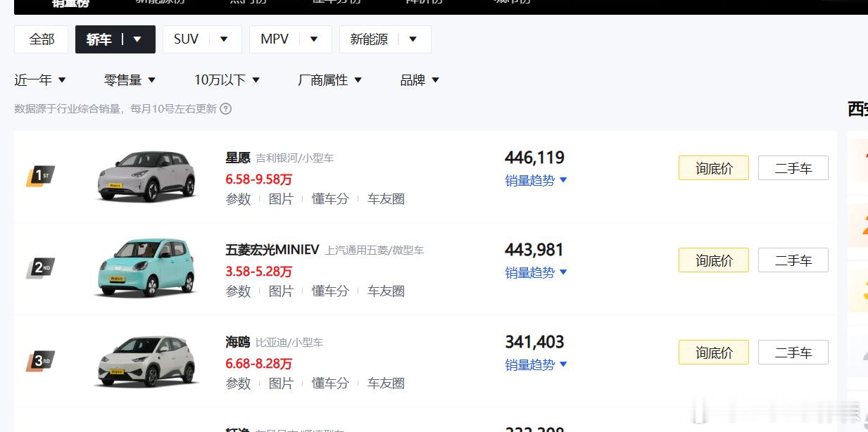
Task: Click the data source help question icon
Action: (226, 109)
